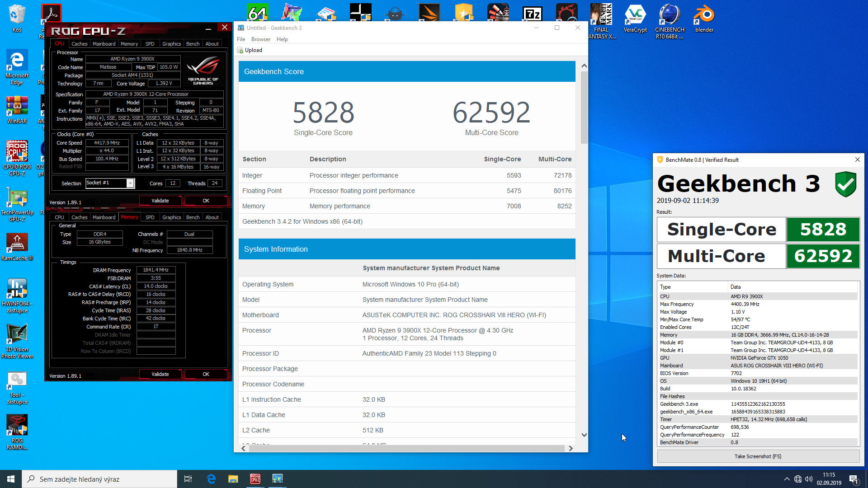Open the WinRAR desktop shortcut
868x488 pixels.
17,110
